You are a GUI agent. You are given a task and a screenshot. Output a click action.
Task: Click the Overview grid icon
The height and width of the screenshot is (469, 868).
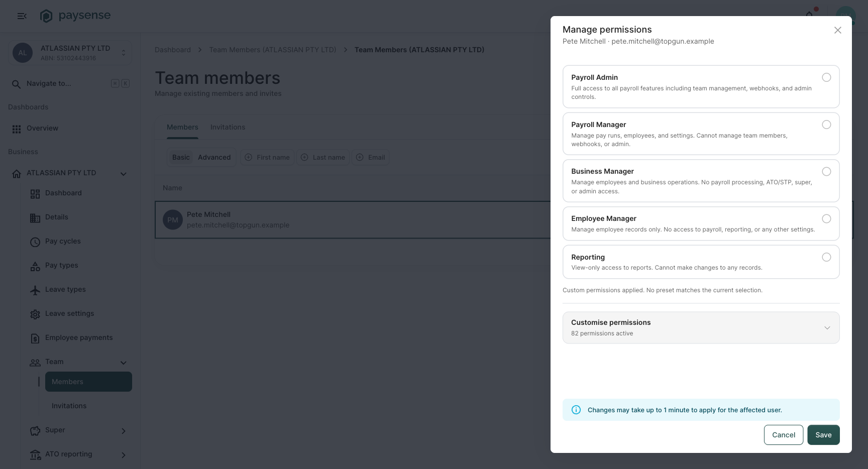click(17, 129)
